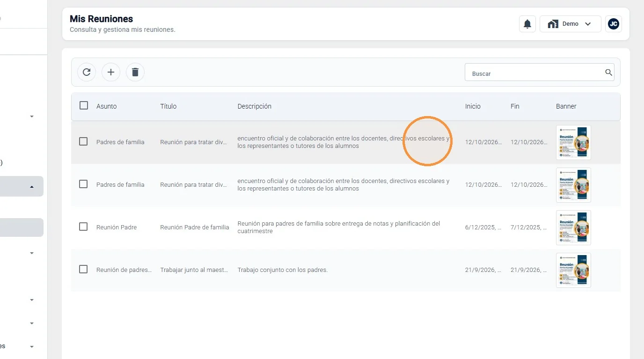The image size is (644, 359).
Task: Click the "21/9/2026" cell under Fin
Action: click(529, 270)
